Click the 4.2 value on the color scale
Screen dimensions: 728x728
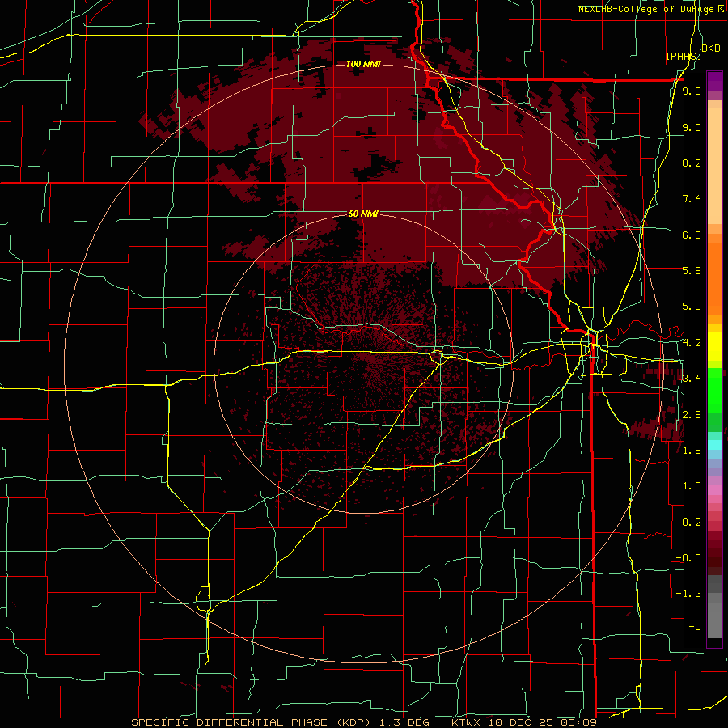(x=692, y=343)
